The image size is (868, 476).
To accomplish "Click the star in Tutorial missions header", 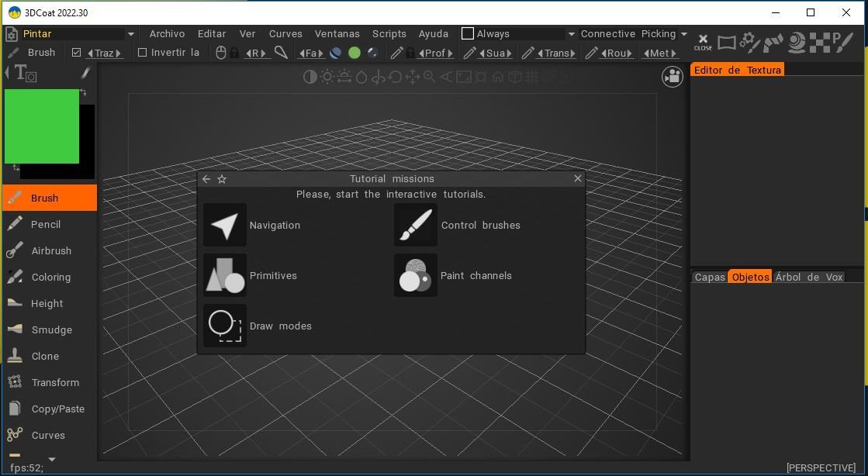I will pos(222,179).
